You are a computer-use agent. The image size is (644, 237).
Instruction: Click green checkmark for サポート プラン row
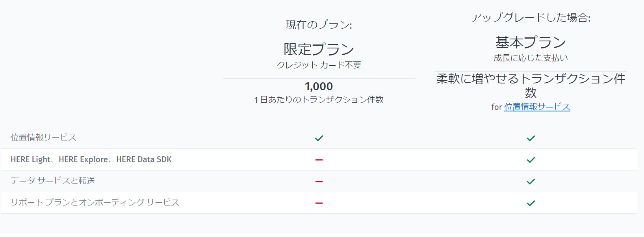tap(531, 203)
